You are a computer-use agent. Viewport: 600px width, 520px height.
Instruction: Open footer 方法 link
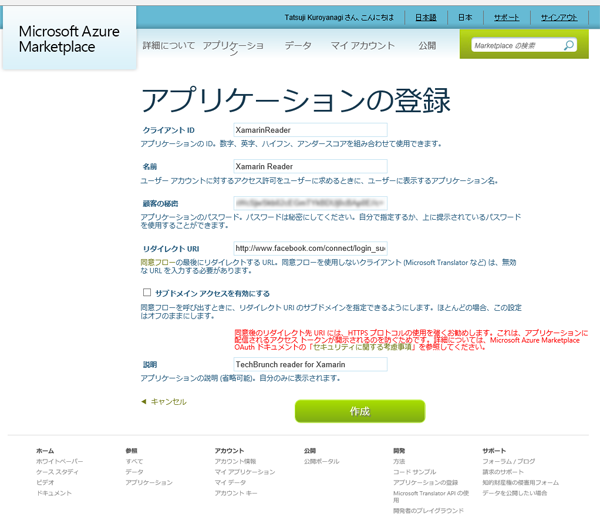coord(399,461)
